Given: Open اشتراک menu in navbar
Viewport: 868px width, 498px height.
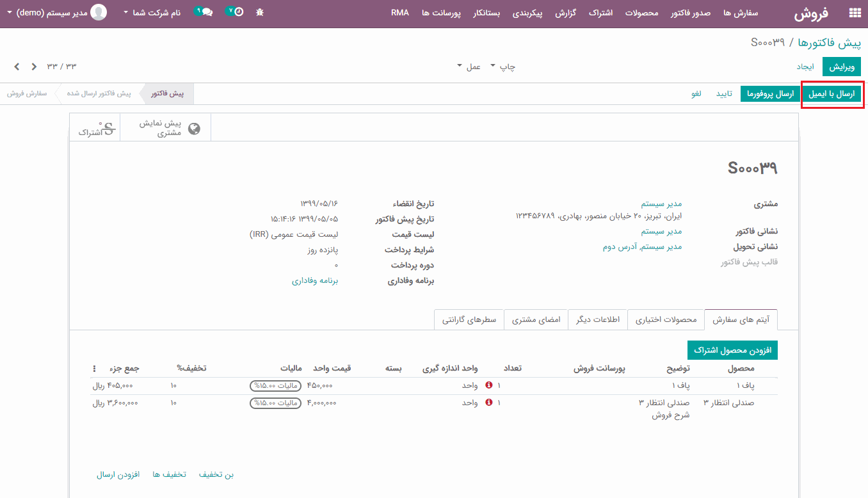Looking at the screenshot, I should click(600, 13).
